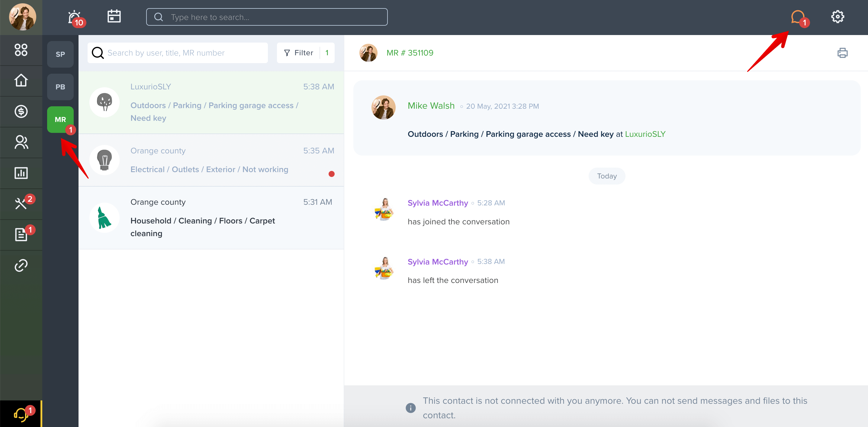The image size is (868, 427).
Task: Open the dollar payments icon in sidebar
Action: click(21, 111)
